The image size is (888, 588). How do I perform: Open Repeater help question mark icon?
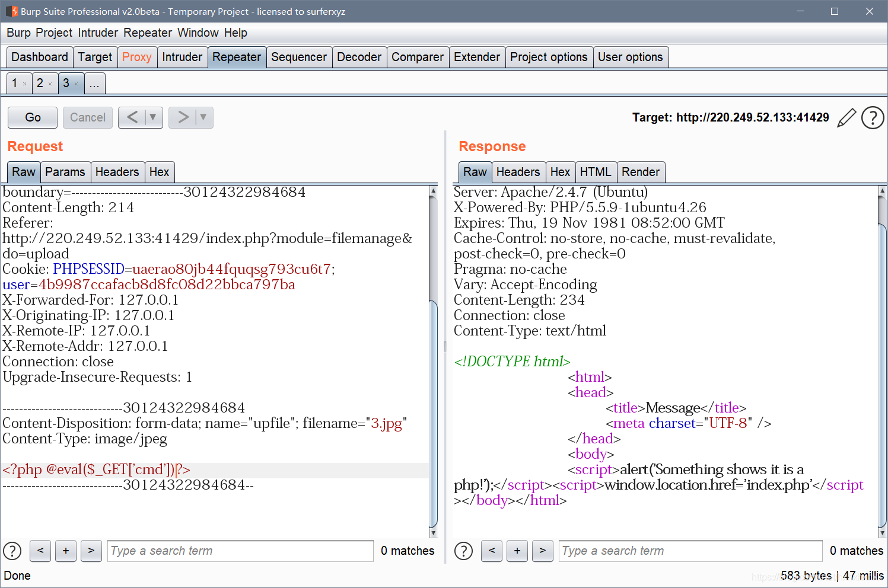pyautogui.click(x=873, y=117)
